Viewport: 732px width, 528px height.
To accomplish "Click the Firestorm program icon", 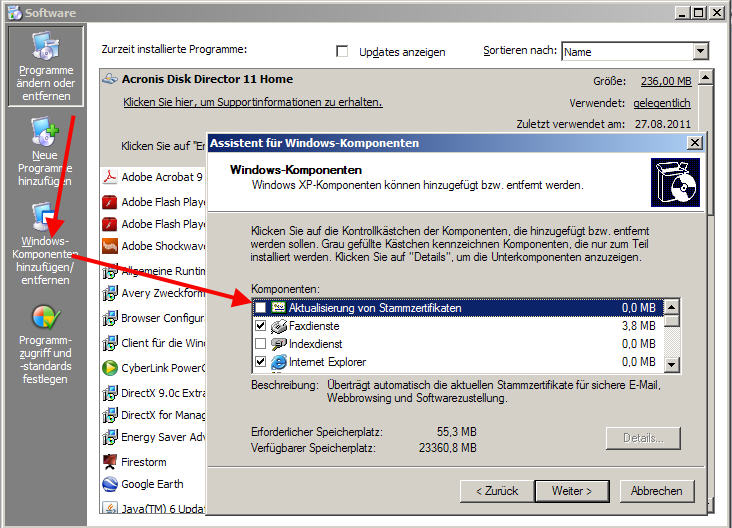I will pyautogui.click(x=110, y=462).
